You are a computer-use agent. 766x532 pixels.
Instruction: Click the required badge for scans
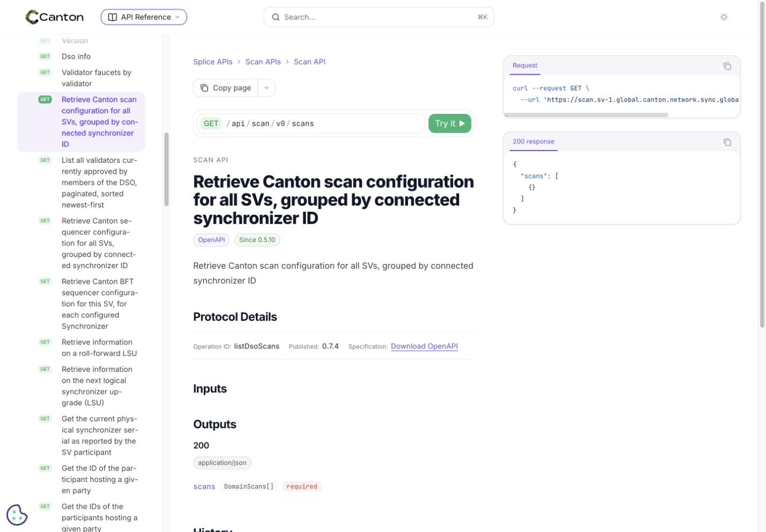pyautogui.click(x=302, y=487)
